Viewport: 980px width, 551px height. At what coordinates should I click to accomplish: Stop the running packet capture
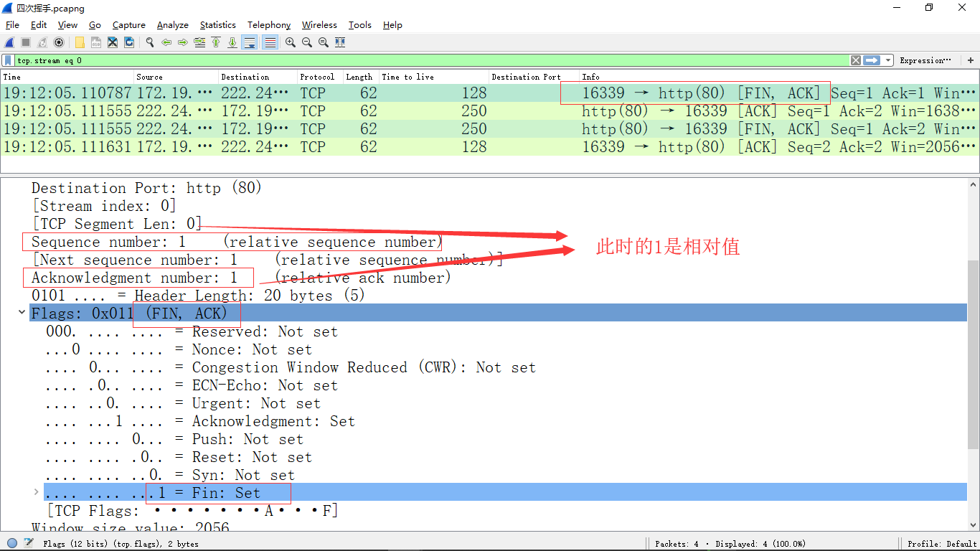(x=26, y=42)
